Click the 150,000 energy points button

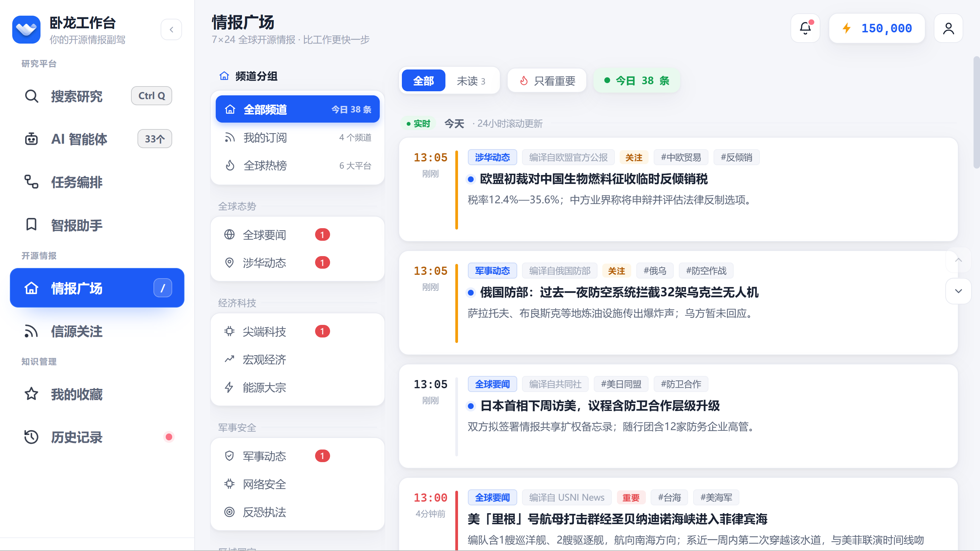pos(877,28)
